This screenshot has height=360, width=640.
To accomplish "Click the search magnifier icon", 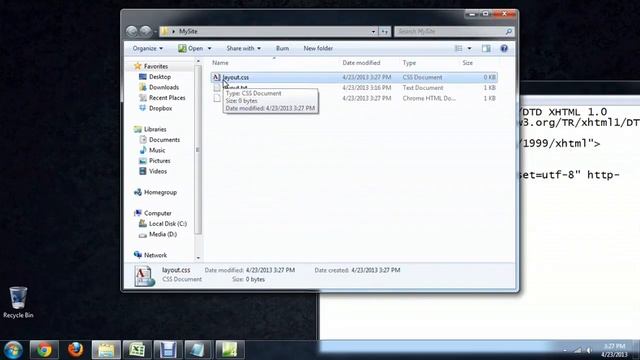I will pyautogui.click(x=509, y=31).
